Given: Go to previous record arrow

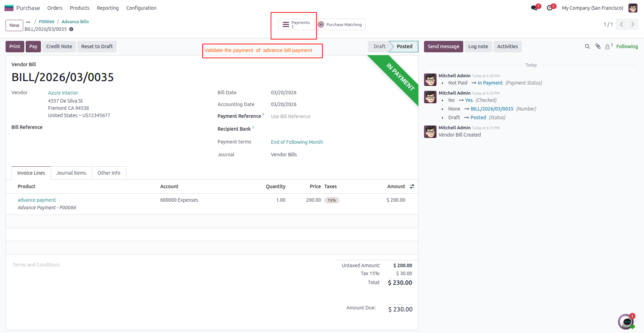Looking at the screenshot, I should click(x=621, y=24).
